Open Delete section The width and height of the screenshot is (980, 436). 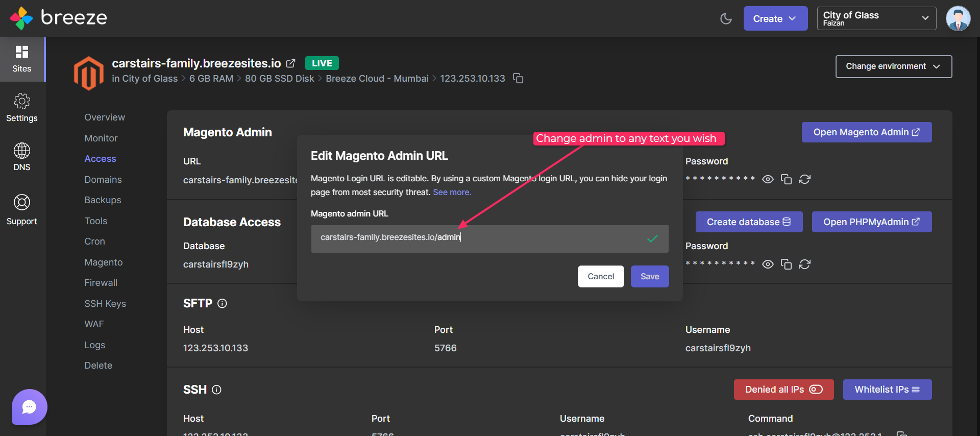pyautogui.click(x=98, y=366)
